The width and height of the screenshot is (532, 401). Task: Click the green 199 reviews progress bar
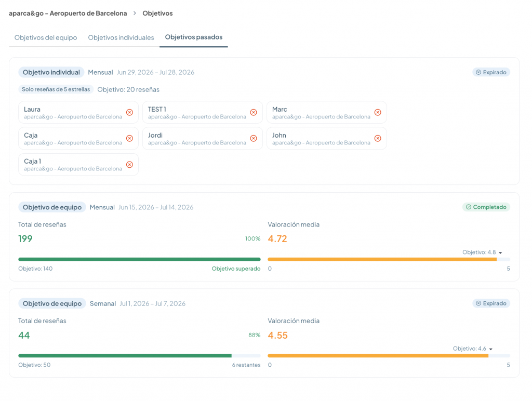pos(139,260)
